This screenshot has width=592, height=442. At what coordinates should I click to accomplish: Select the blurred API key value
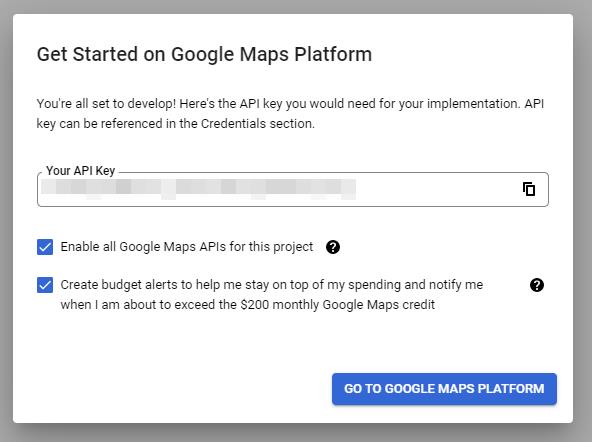pyautogui.click(x=198, y=189)
